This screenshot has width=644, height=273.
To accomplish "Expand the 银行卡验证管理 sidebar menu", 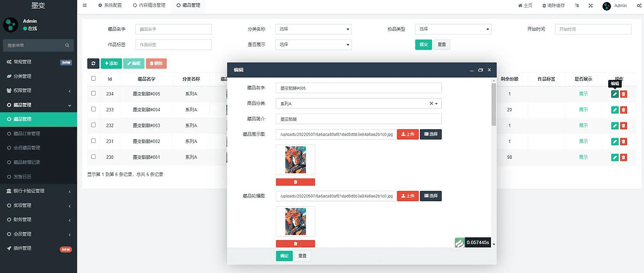I will click(38, 191).
